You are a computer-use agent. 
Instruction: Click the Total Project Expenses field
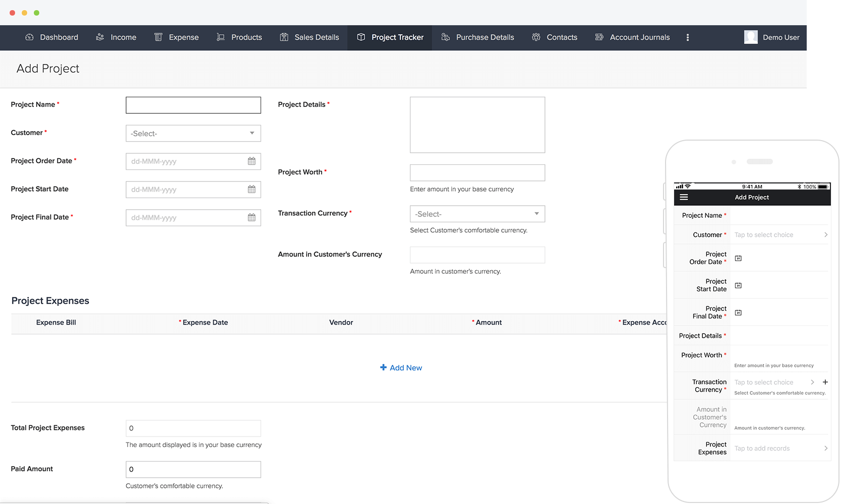point(193,428)
